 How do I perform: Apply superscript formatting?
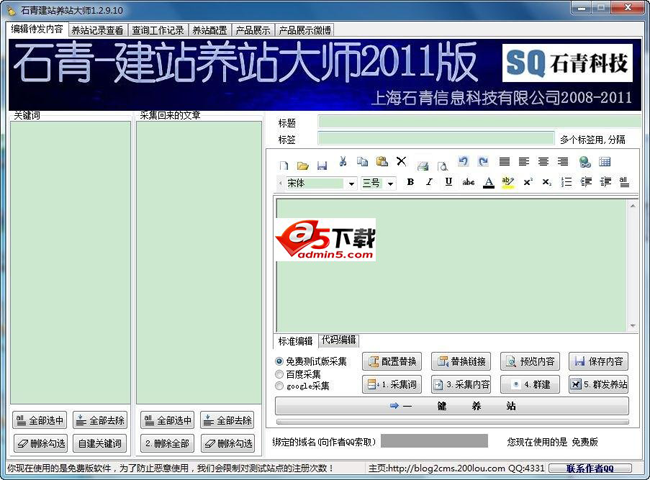(528, 182)
